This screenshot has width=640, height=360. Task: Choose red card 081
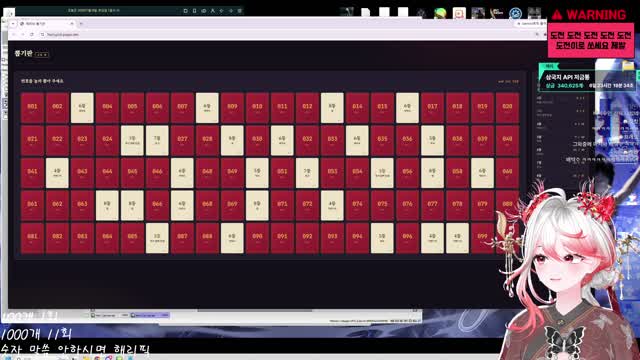32,238
